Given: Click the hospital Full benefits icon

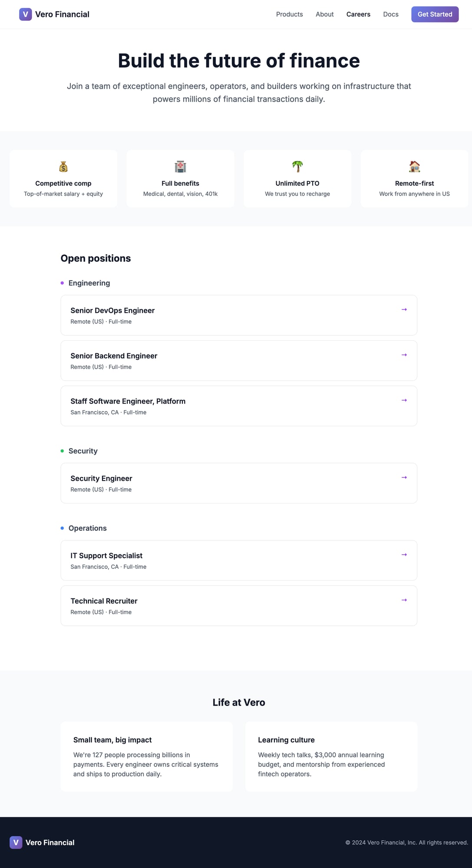Looking at the screenshot, I should 180,167.
